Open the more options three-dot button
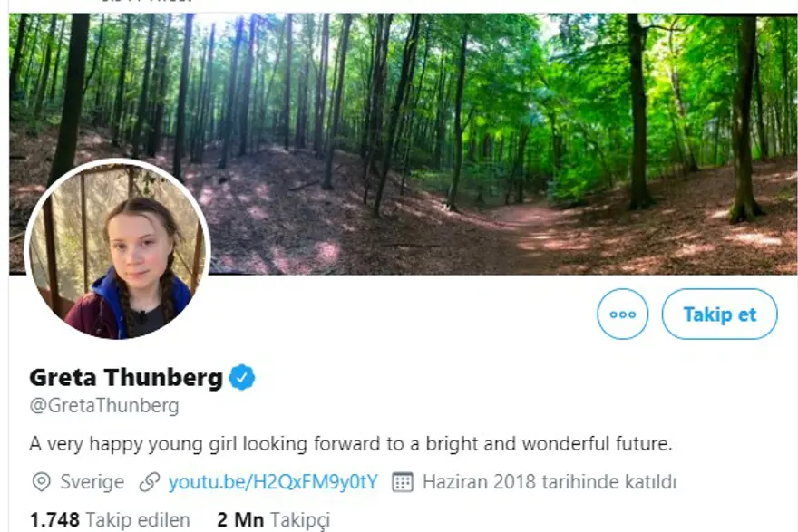 tap(623, 314)
